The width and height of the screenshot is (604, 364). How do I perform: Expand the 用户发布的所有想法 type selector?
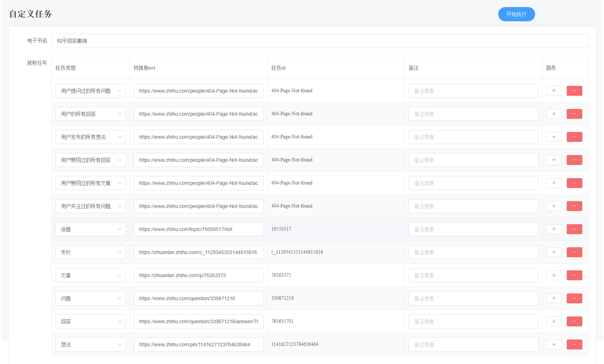coord(91,137)
